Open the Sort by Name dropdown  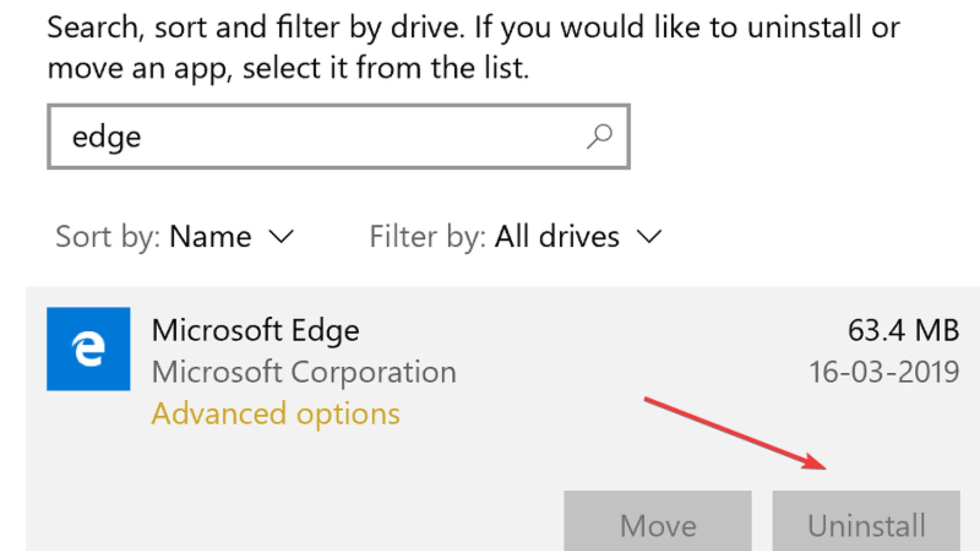(210, 237)
